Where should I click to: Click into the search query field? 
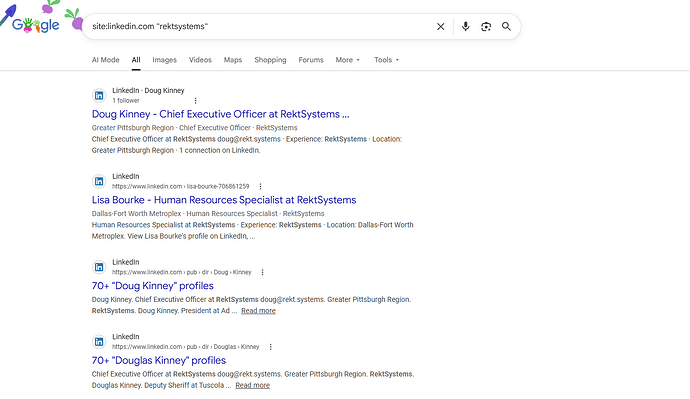(260, 26)
